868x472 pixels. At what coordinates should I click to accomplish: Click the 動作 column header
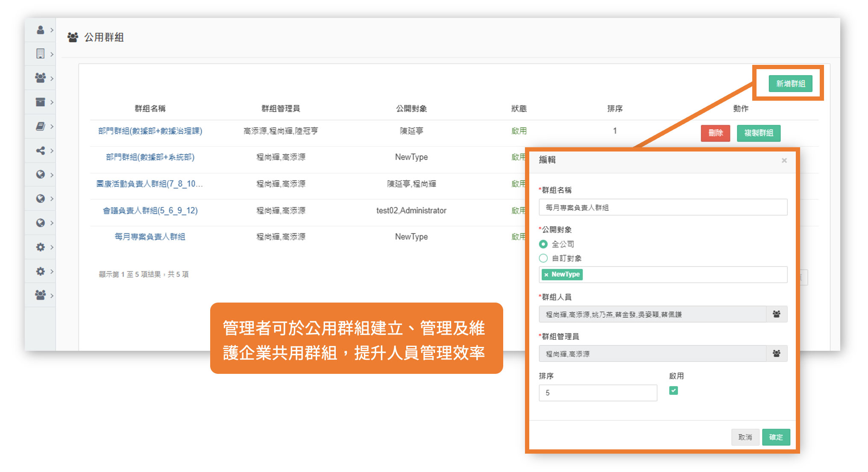tap(741, 108)
